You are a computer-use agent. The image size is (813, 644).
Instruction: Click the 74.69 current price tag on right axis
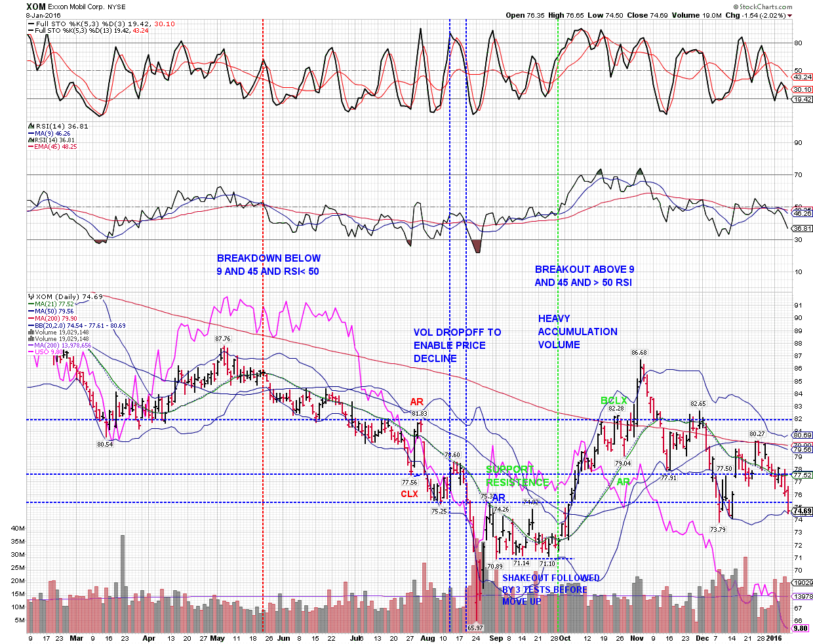[x=803, y=511]
